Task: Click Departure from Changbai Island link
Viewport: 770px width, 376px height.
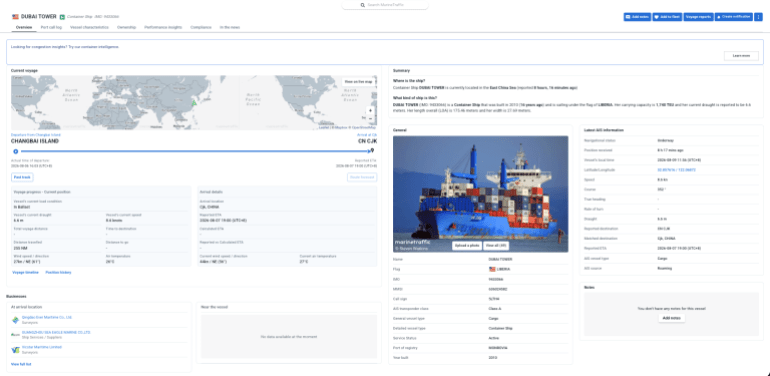Action: (x=36, y=134)
